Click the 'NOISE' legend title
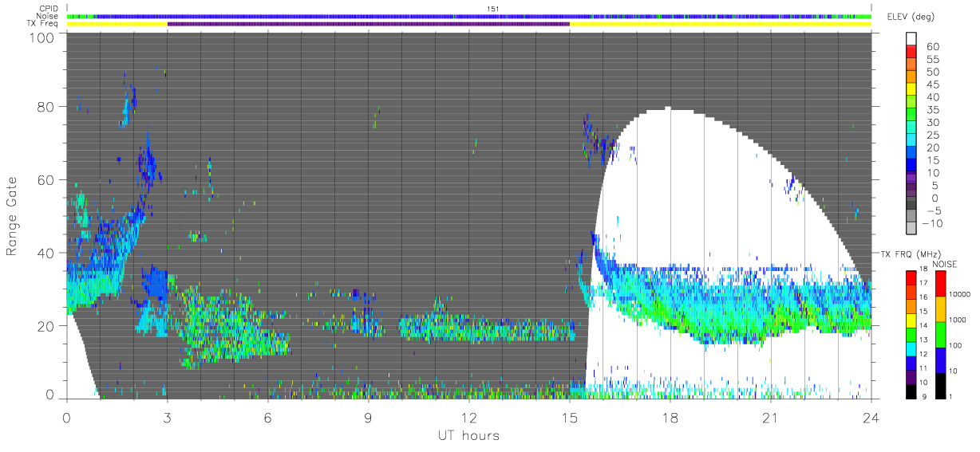Viewport: 980px width, 452px height. (x=946, y=263)
